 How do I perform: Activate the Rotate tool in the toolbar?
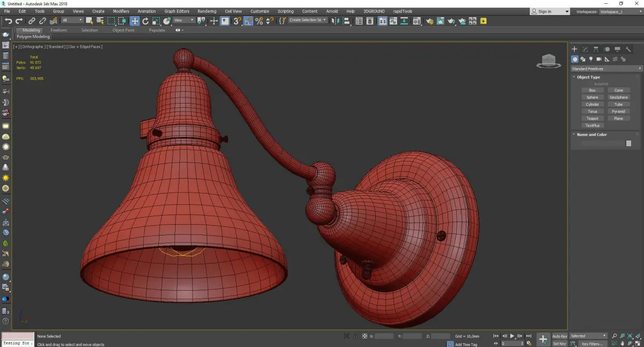[x=145, y=21]
